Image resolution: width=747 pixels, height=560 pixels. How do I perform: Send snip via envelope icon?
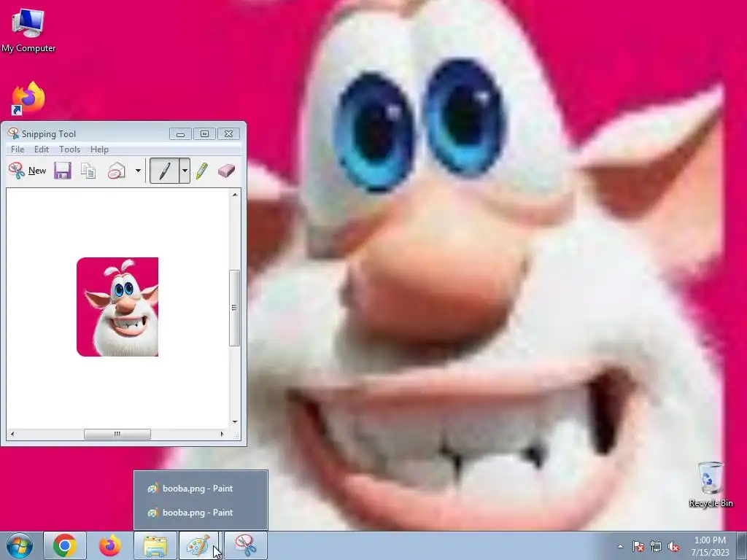tap(116, 171)
